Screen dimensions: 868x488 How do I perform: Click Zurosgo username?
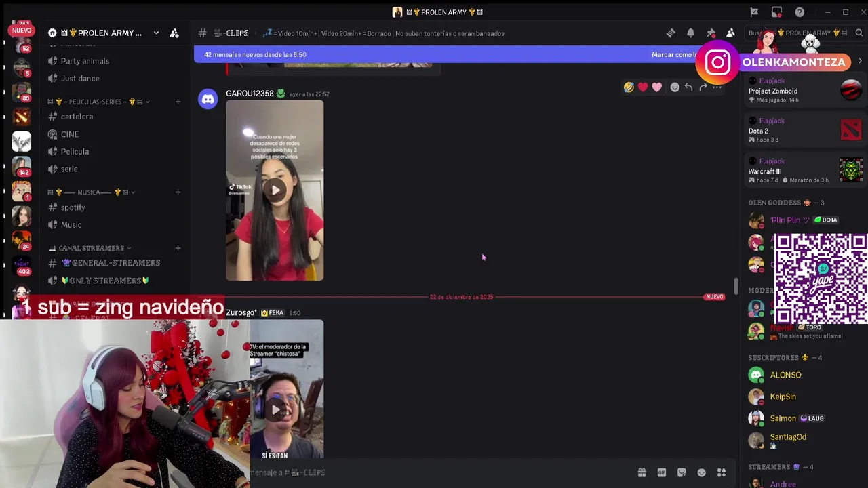coord(241,312)
